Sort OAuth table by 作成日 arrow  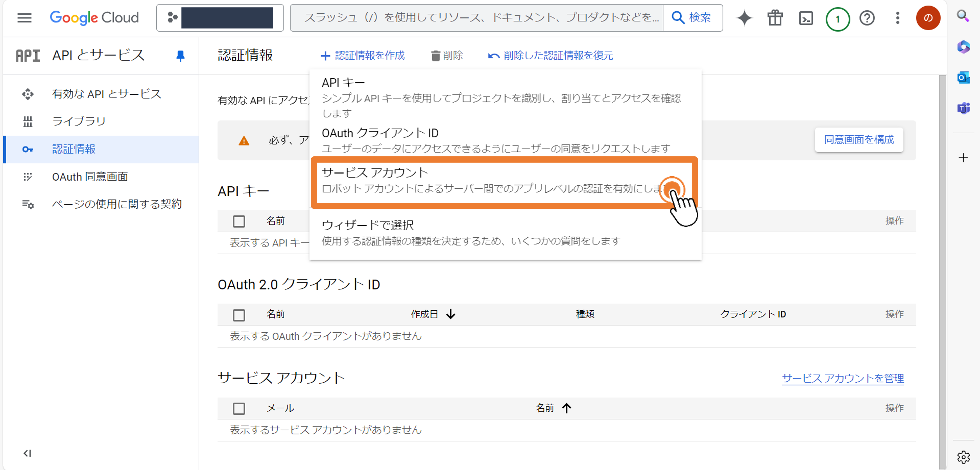tap(451, 314)
